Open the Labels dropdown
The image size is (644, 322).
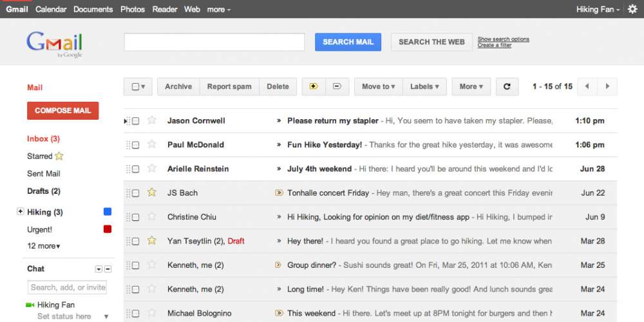[x=424, y=87]
